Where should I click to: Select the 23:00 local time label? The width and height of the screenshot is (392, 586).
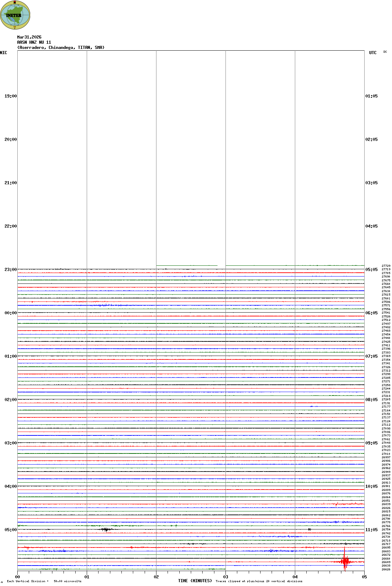click(x=10, y=270)
